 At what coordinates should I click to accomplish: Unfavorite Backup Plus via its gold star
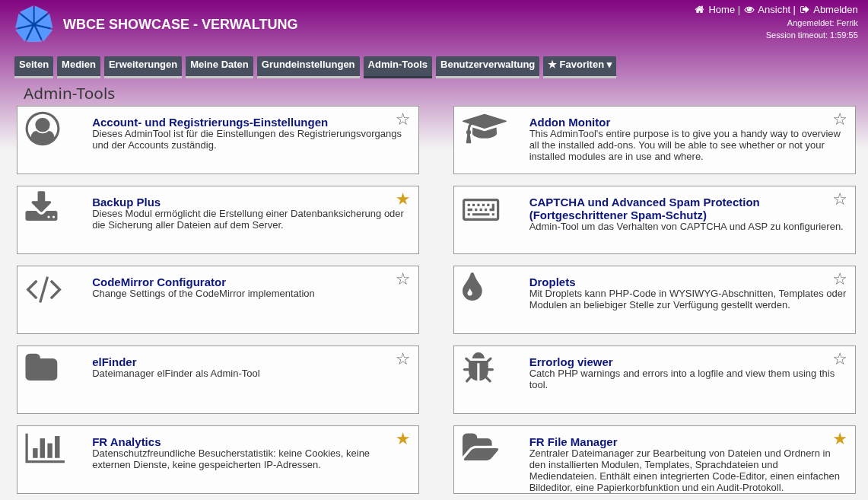403,199
